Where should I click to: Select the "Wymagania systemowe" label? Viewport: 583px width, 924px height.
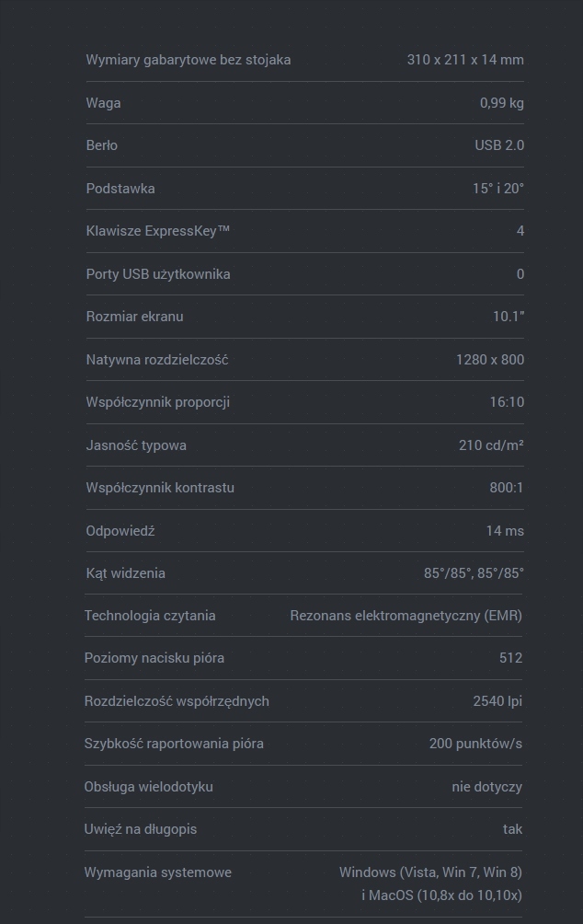click(x=158, y=872)
